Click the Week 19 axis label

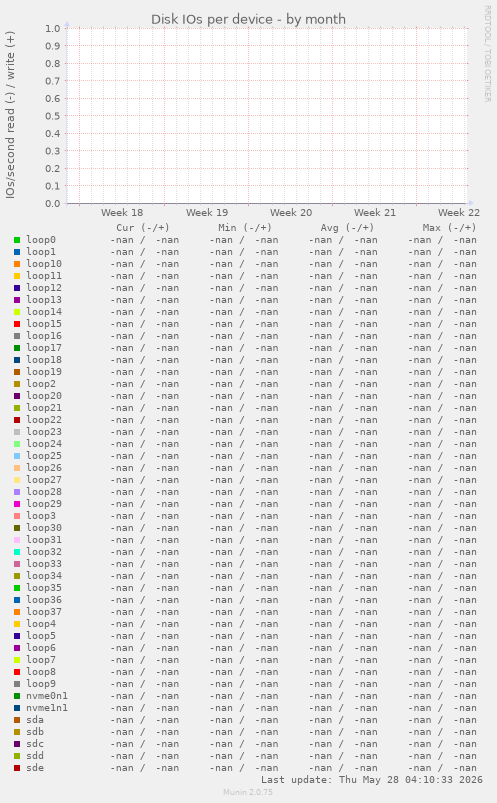(x=207, y=213)
